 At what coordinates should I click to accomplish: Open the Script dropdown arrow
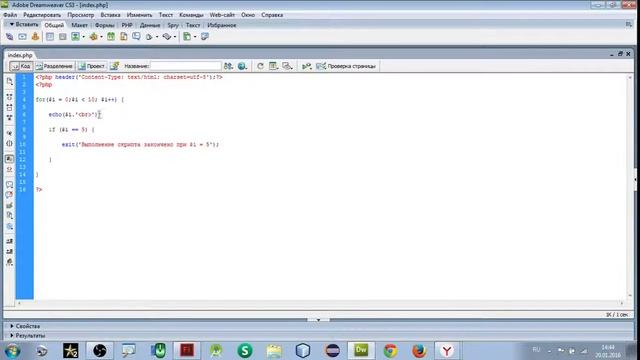pos(175,37)
